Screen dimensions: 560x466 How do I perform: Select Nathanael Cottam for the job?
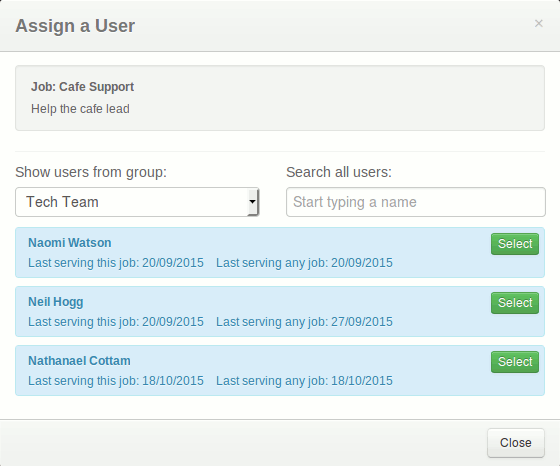[515, 362]
